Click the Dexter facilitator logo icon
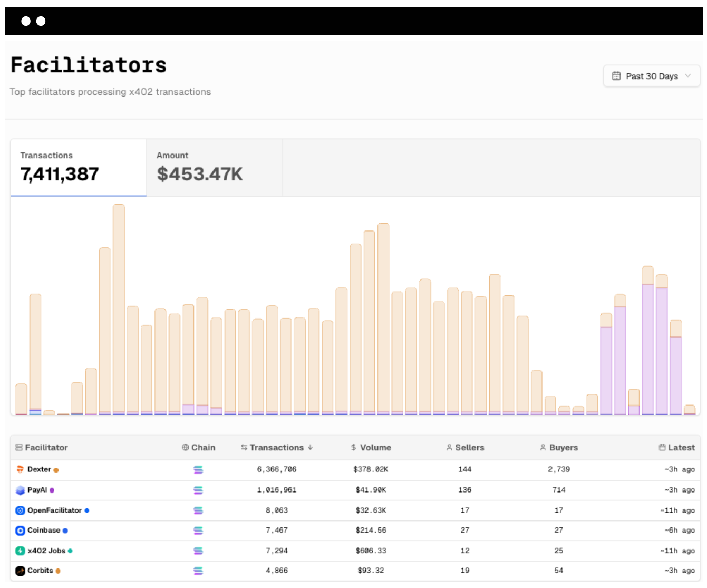This screenshot has height=588, width=707. [x=20, y=469]
